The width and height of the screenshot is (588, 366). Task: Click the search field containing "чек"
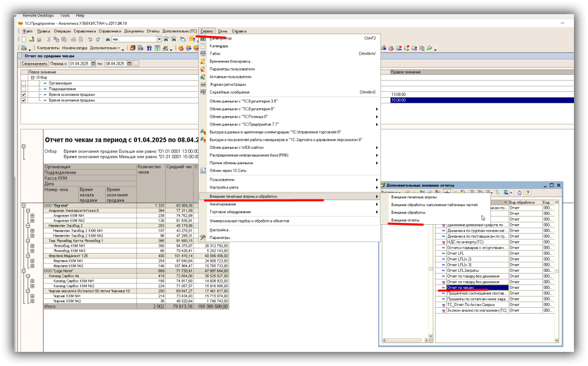[134, 39]
